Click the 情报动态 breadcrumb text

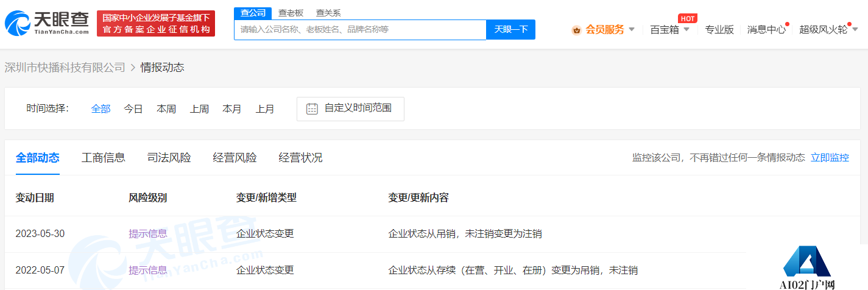click(163, 68)
